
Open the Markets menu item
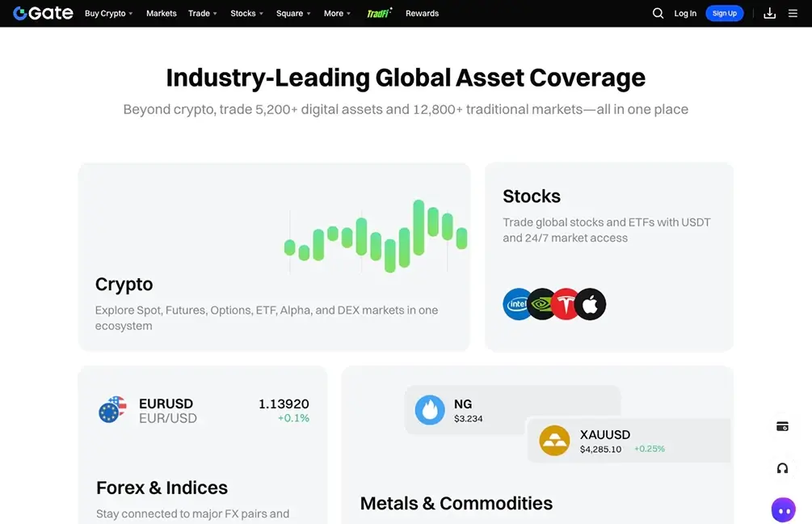coord(161,14)
